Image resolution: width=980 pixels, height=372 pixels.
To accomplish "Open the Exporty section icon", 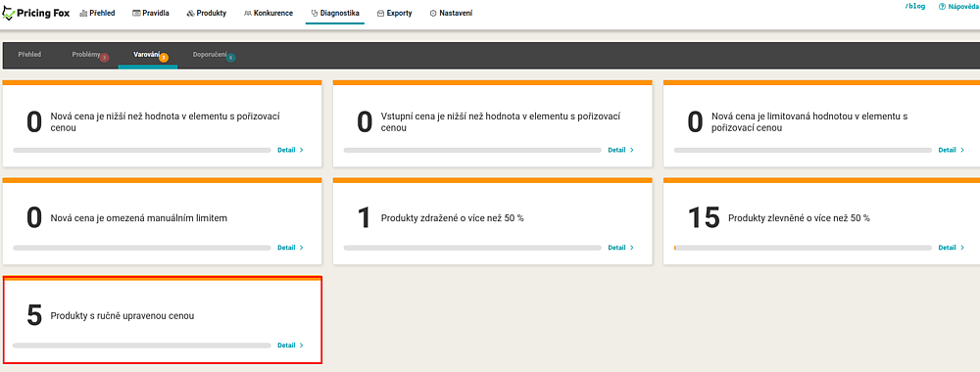I will click(380, 13).
